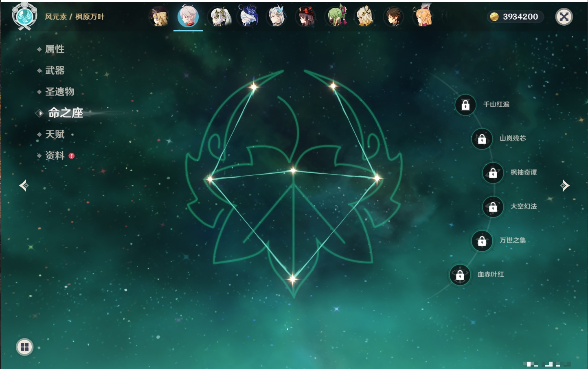Go to previous character with left arrow

(x=24, y=186)
